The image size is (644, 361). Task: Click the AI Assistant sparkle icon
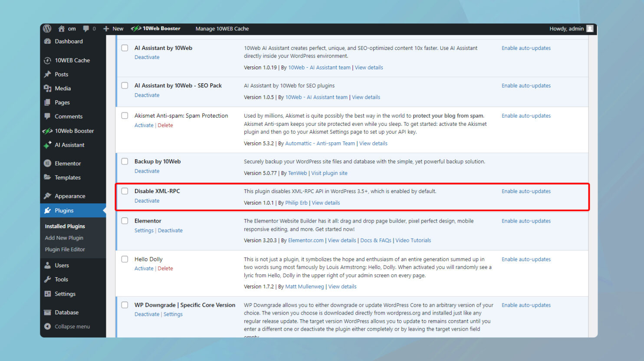[x=48, y=145]
